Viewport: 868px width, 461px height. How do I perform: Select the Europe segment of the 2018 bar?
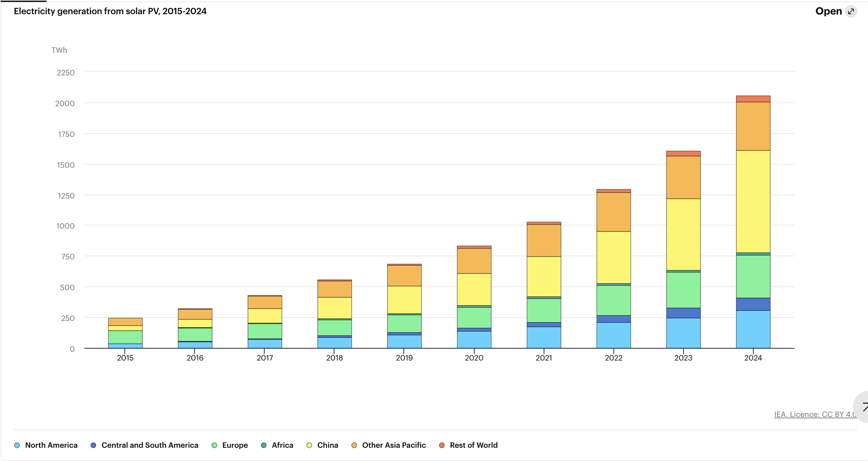point(334,328)
